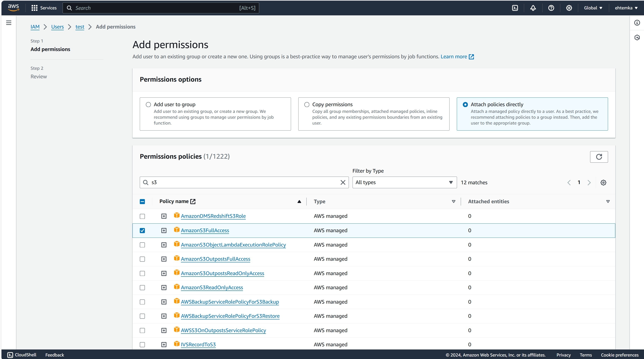The image size is (644, 359).
Task: Check the AmazonDMSRedshiftS3Role policy
Action: (142, 216)
